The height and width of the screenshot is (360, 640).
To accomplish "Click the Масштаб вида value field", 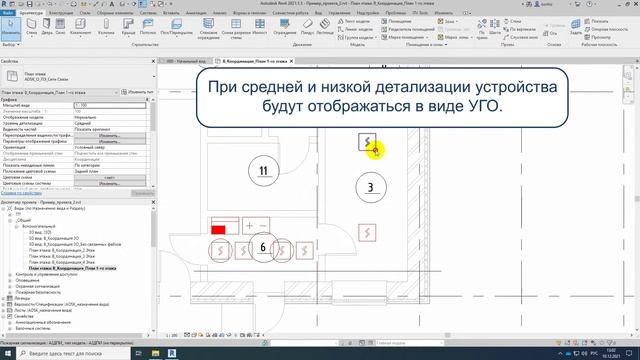I will coord(110,105).
